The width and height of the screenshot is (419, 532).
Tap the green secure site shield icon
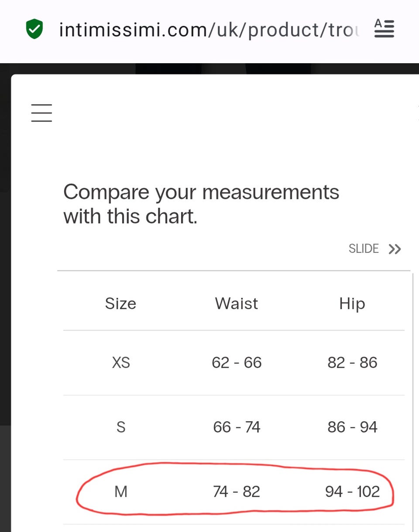click(x=34, y=30)
